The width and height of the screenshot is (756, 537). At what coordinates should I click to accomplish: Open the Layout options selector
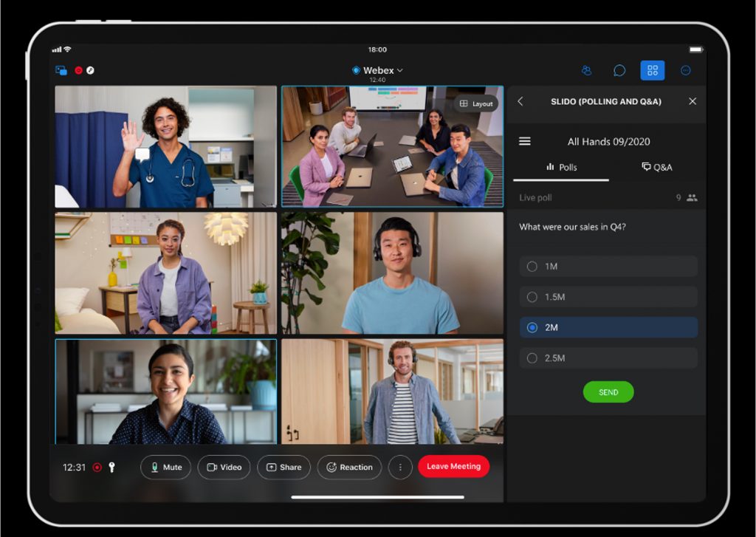click(476, 104)
